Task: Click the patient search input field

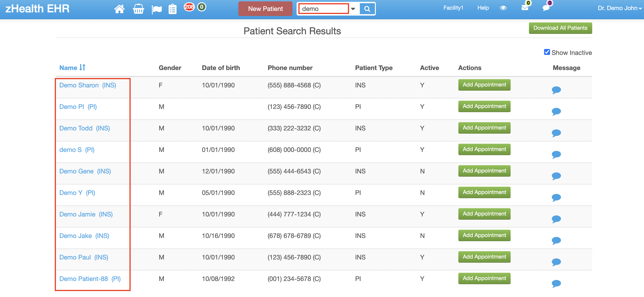Action: [x=324, y=9]
